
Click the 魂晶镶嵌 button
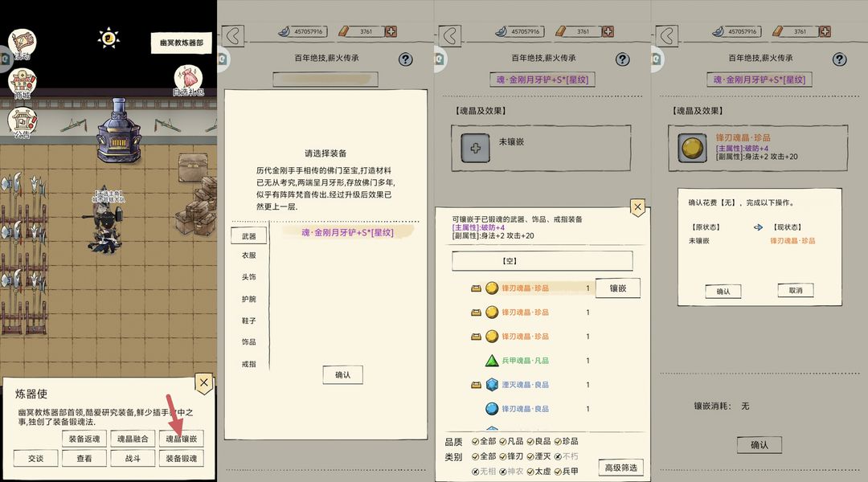[182, 439]
